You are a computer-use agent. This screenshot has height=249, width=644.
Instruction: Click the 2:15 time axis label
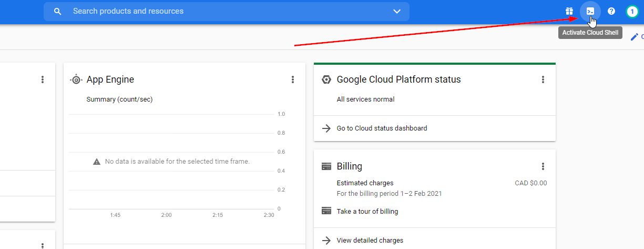click(x=218, y=215)
